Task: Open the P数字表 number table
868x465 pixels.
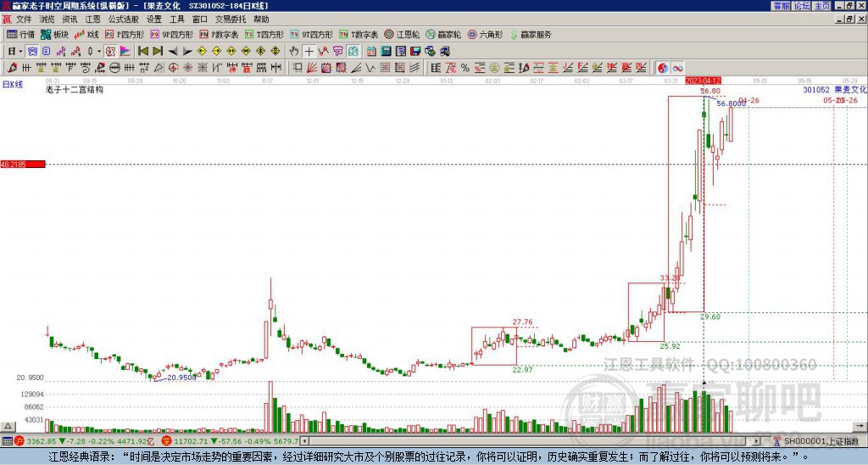Action: [219, 34]
